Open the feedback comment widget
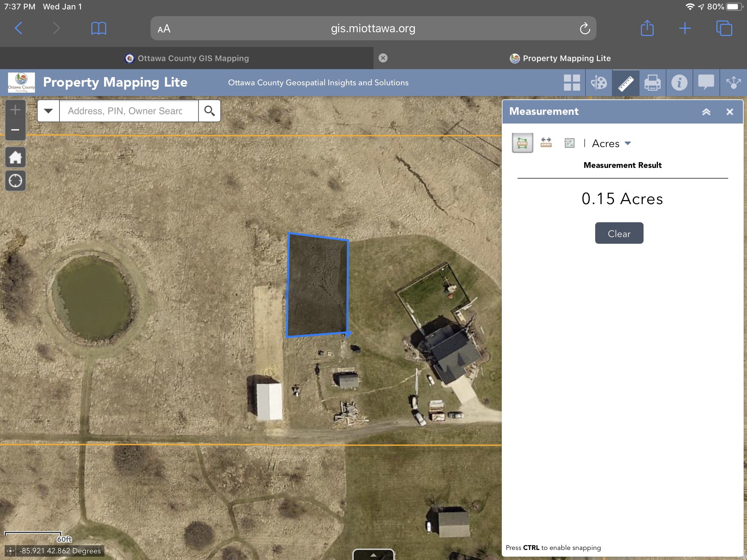 click(x=706, y=82)
